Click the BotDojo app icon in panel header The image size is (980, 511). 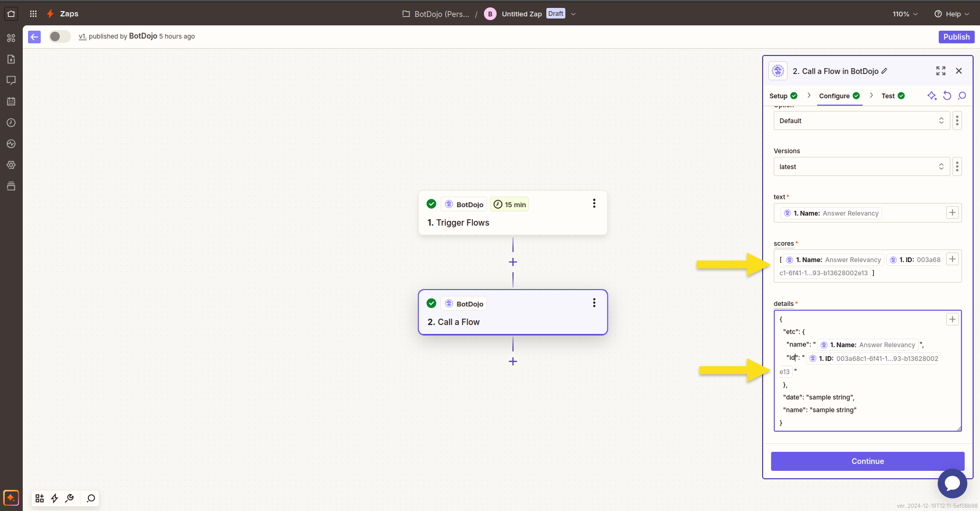click(x=778, y=71)
